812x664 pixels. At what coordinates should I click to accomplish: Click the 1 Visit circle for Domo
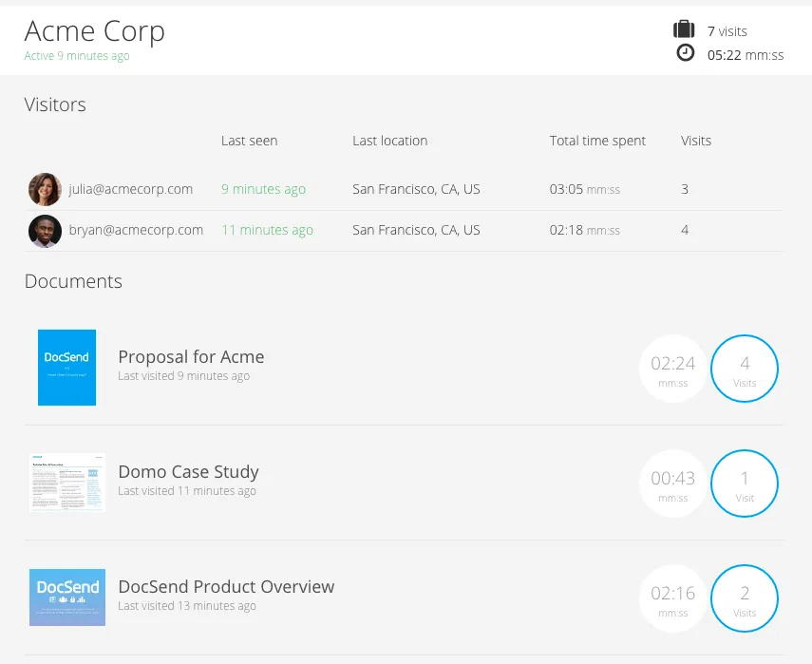point(745,484)
